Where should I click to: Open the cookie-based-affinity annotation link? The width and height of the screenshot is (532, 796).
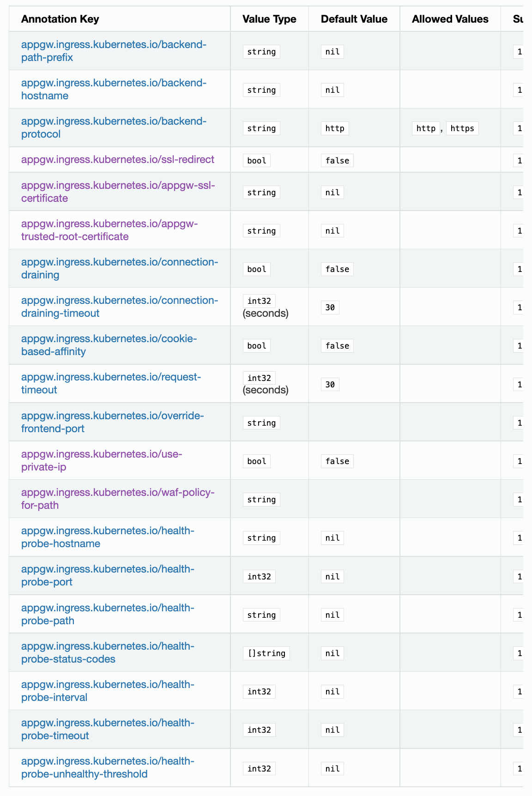[109, 345]
